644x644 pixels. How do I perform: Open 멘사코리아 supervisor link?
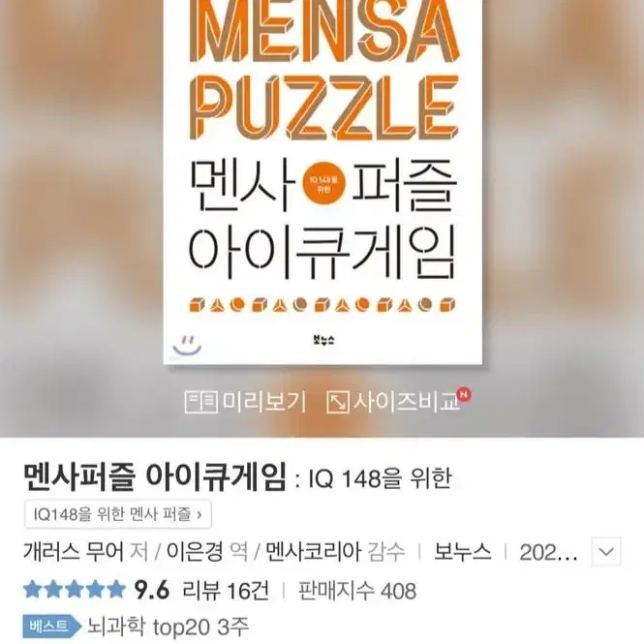(314, 552)
